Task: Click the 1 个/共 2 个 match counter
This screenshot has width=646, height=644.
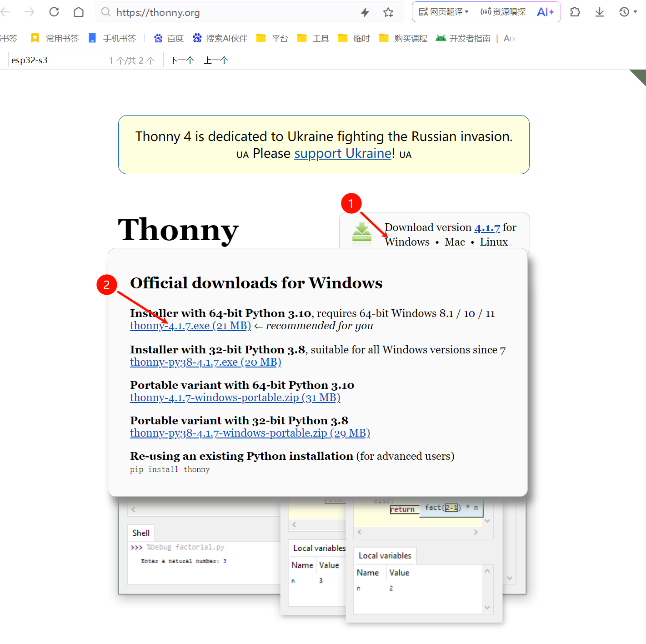Action: tap(132, 60)
